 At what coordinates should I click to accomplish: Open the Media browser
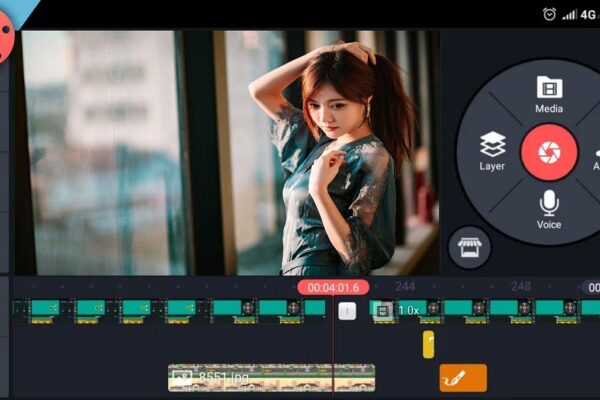point(549,94)
